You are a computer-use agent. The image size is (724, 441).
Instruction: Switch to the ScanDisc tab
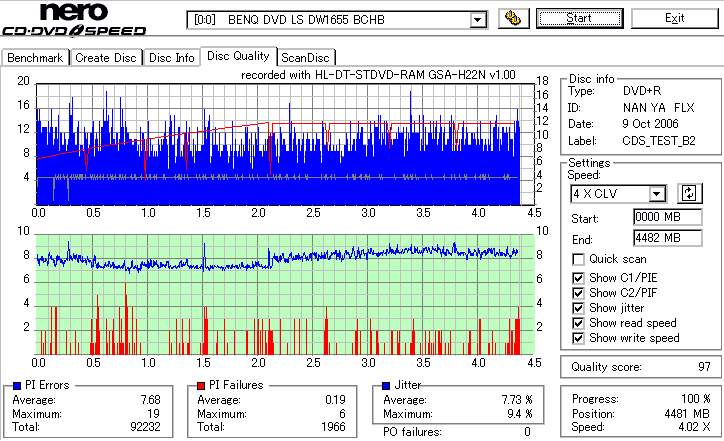click(305, 58)
